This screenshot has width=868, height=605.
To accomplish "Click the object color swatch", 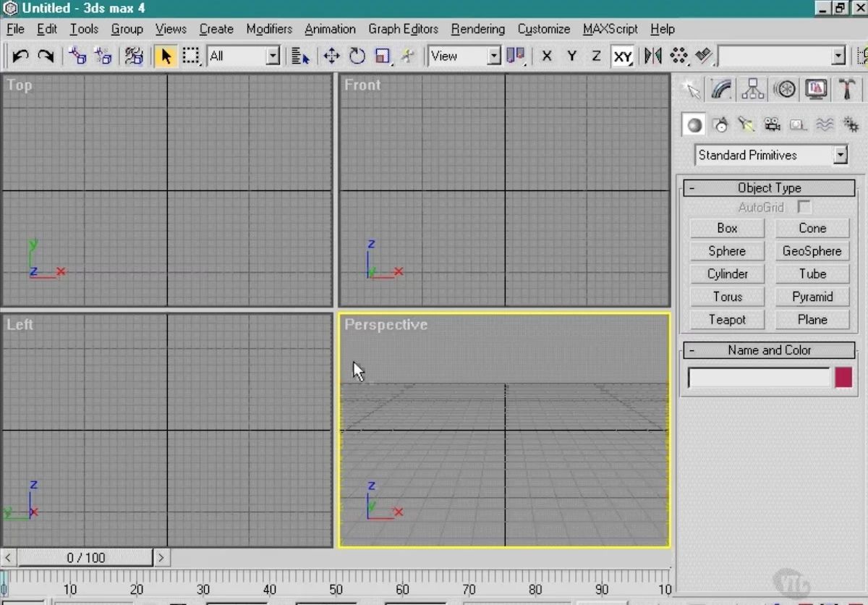I will click(843, 377).
